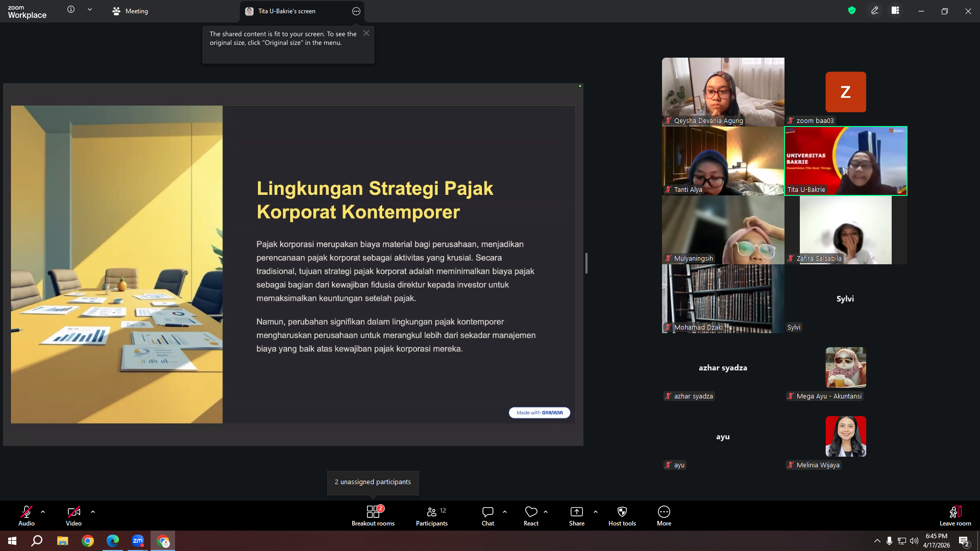Expand the Zoom Workplace dropdown chevron

point(90,9)
